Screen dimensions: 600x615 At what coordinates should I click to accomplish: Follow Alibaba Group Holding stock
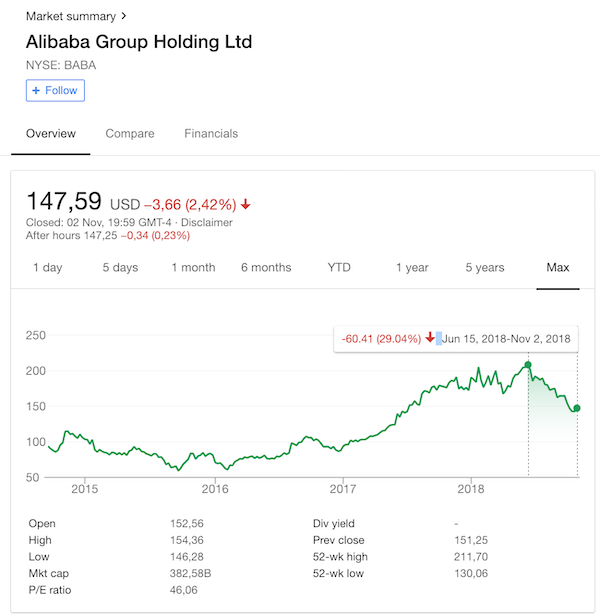point(55,91)
